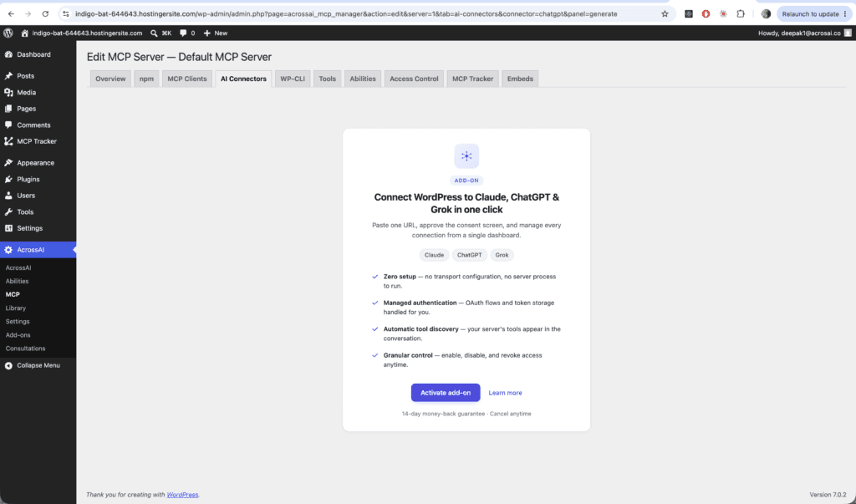This screenshot has height=504, width=856.
Task: Switch to the MCP Clients tab
Action: (187, 79)
